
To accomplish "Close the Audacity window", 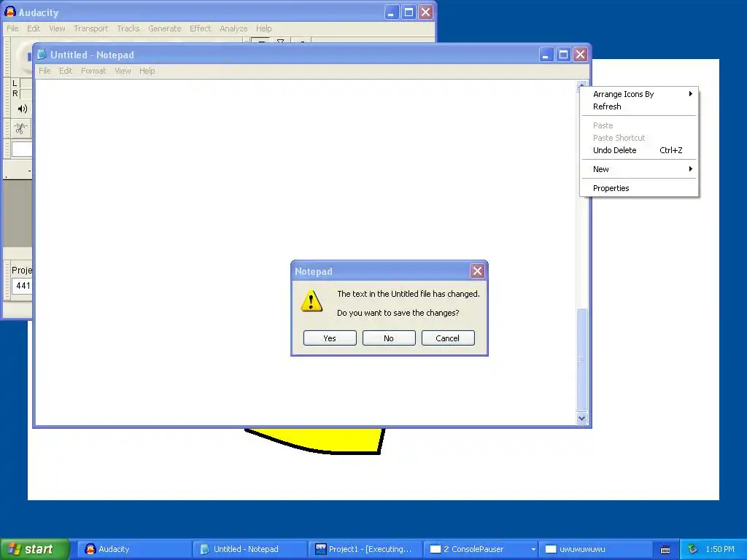I will point(426,12).
